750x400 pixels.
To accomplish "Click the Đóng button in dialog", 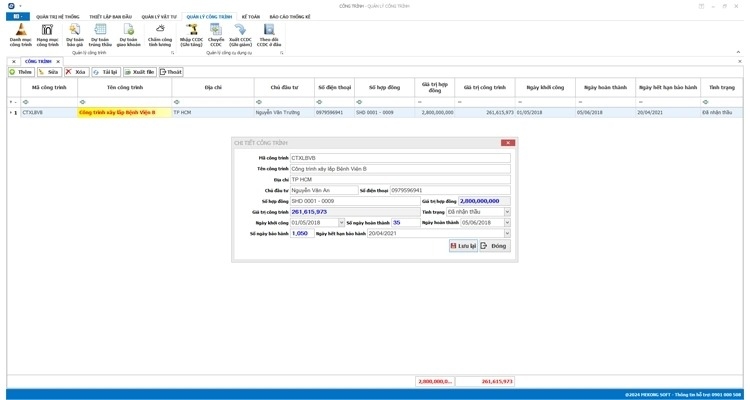I will [494, 246].
